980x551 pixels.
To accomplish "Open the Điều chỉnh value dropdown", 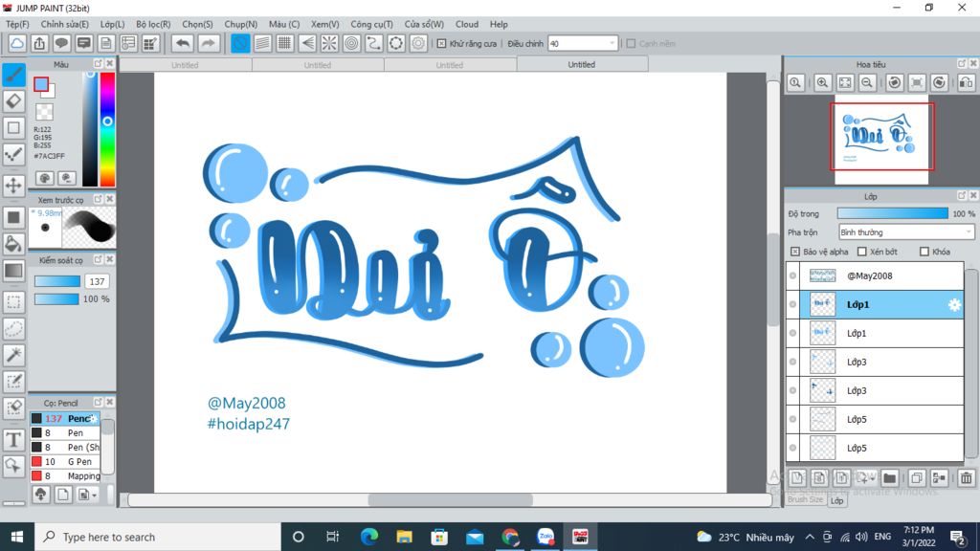I will [583, 44].
